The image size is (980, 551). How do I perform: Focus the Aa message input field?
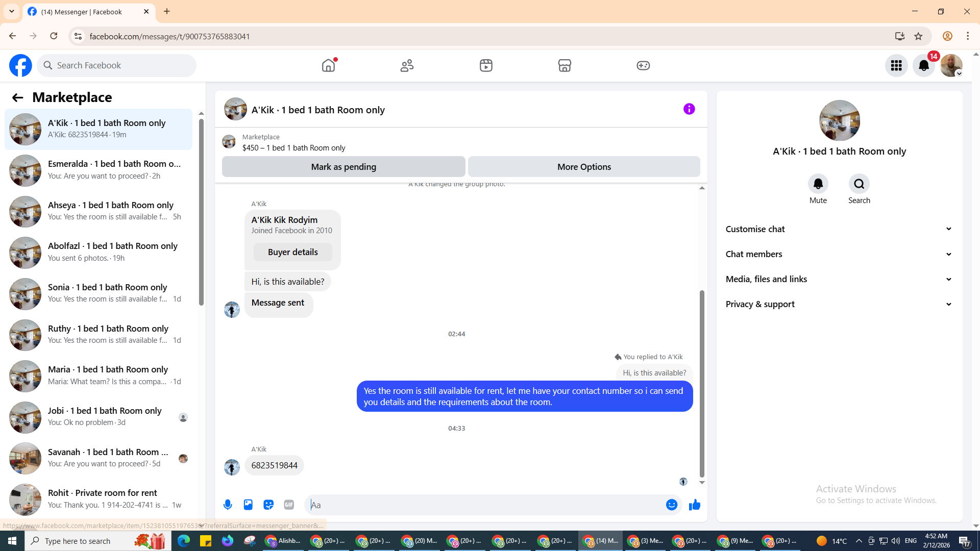point(485,505)
